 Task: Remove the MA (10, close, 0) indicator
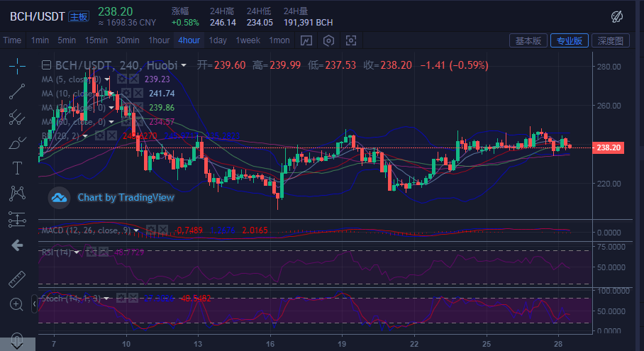(x=138, y=93)
